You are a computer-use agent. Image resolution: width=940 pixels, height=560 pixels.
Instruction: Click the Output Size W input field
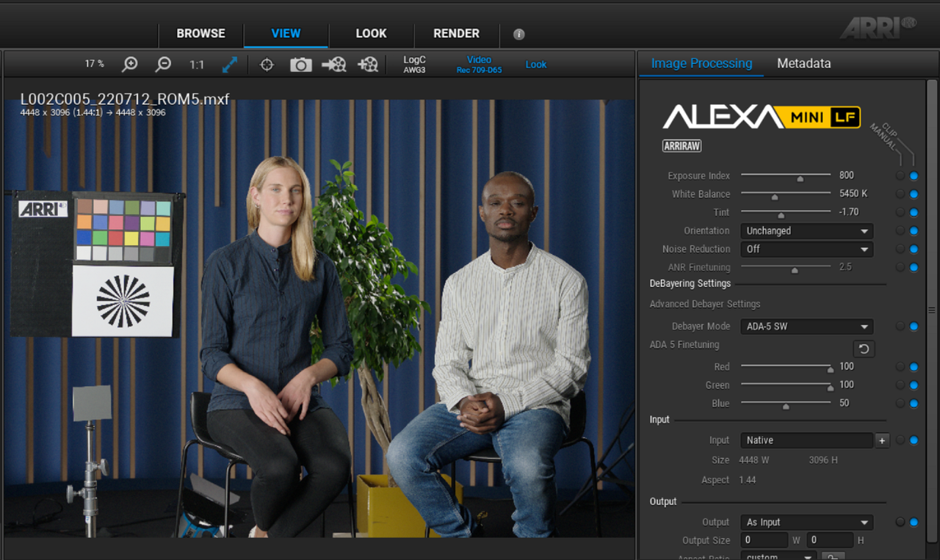coord(764,540)
